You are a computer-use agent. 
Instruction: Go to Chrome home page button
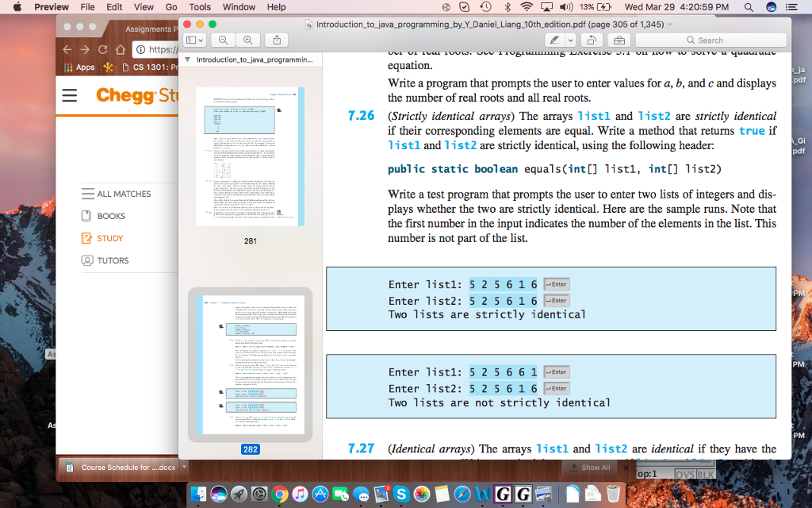click(121, 49)
